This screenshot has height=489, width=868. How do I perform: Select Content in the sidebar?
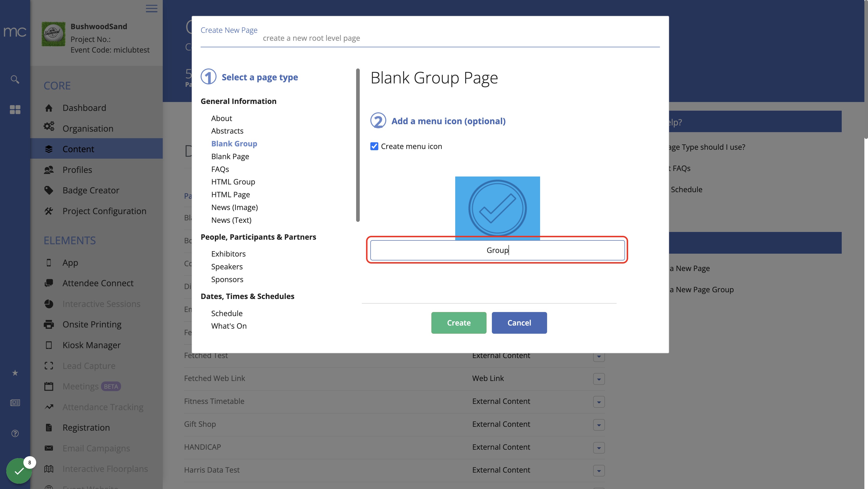tap(96, 149)
